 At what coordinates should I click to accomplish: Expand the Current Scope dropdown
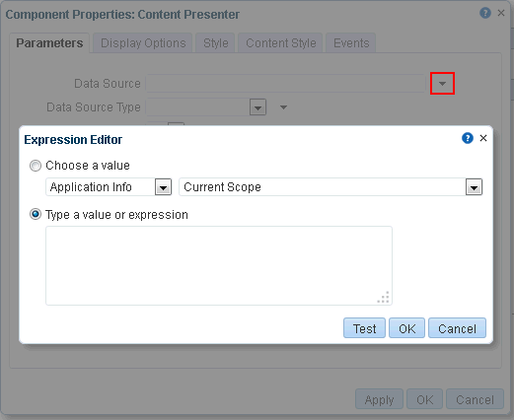coord(474,187)
